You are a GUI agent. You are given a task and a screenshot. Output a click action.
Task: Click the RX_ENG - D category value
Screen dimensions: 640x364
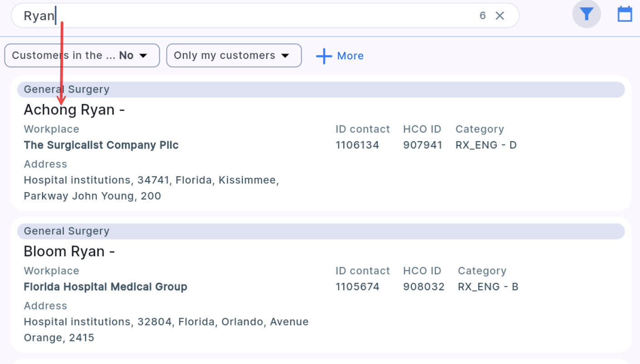(486, 145)
